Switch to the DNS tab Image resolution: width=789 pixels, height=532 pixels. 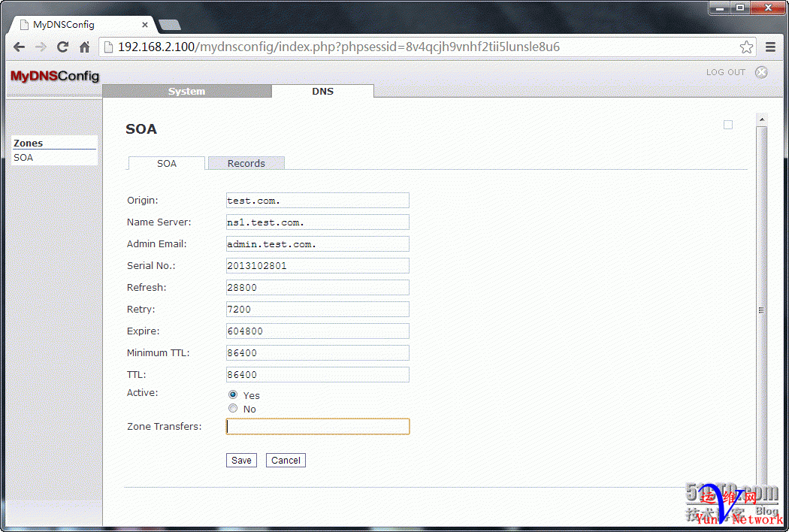[322, 91]
